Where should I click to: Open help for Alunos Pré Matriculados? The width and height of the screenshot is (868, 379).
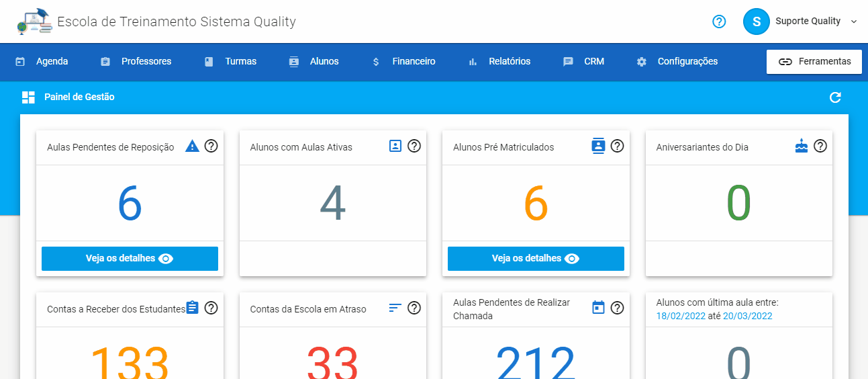(618, 146)
